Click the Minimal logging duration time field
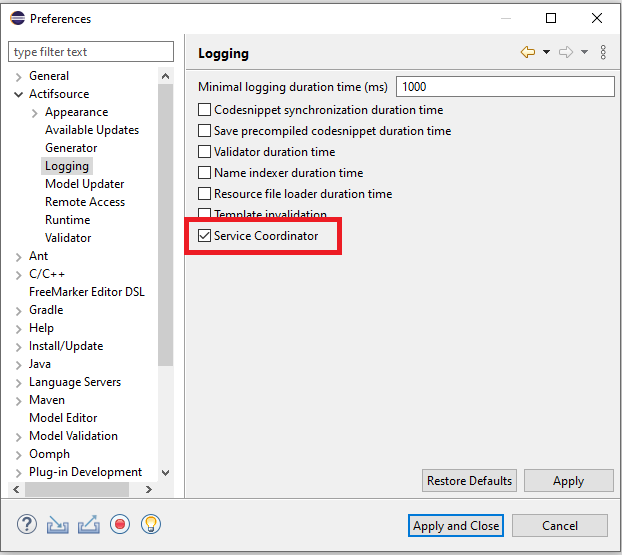Viewport: 622px width, 555px height. point(505,87)
